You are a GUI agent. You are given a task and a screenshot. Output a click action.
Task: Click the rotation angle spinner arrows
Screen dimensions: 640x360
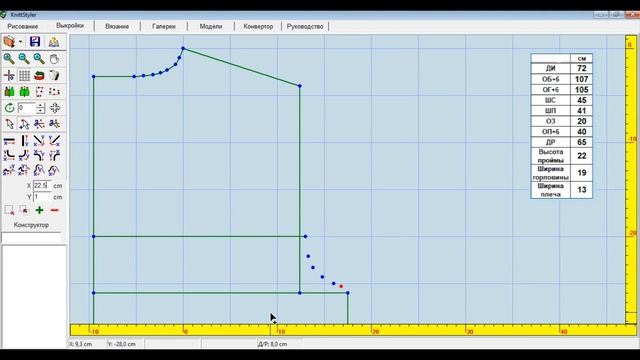click(x=40, y=108)
